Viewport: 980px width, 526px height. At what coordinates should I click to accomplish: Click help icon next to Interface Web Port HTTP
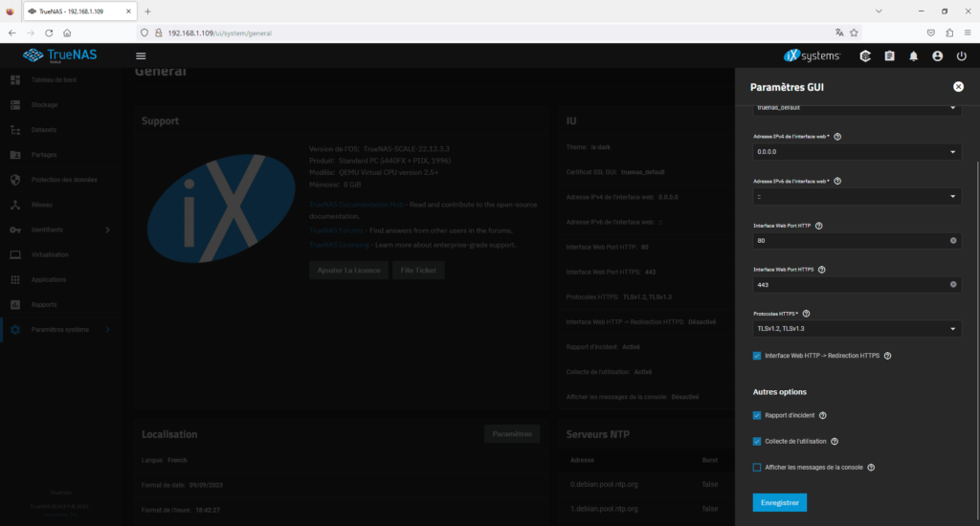tap(818, 226)
